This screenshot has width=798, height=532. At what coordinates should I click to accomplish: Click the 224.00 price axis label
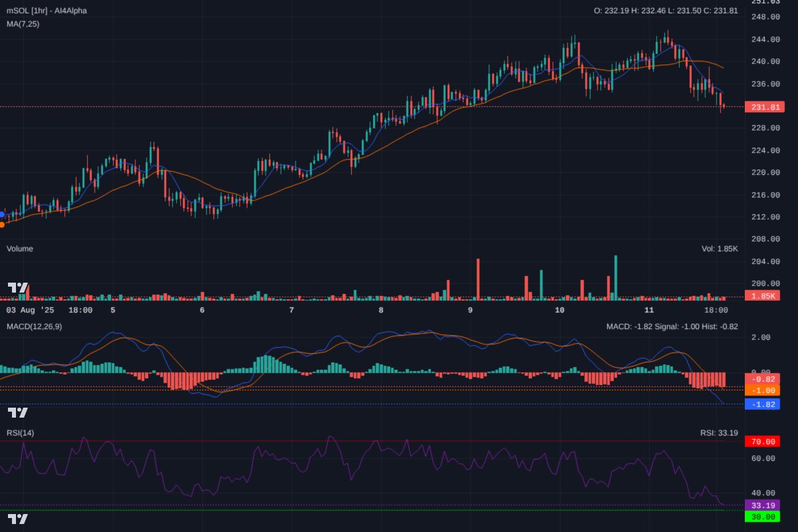click(x=765, y=150)
